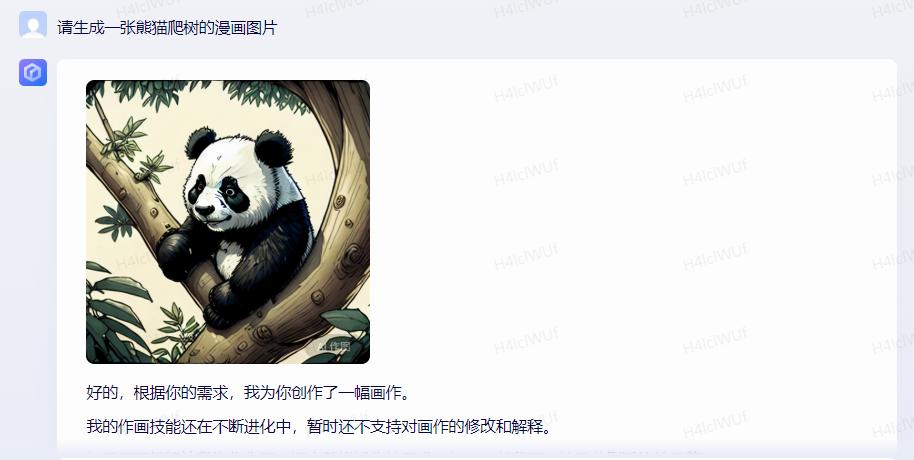The width and height of the screenshot is (914, 460).
Task: Open the generated panda tree-climbing image
Action: pos(228,222)
